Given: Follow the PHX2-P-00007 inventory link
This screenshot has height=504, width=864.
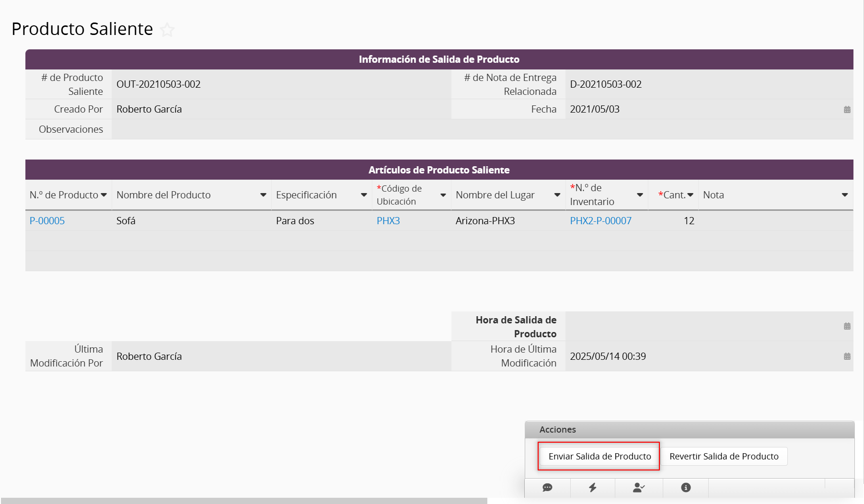Looking at the screenshot, I should click(600, 221).
